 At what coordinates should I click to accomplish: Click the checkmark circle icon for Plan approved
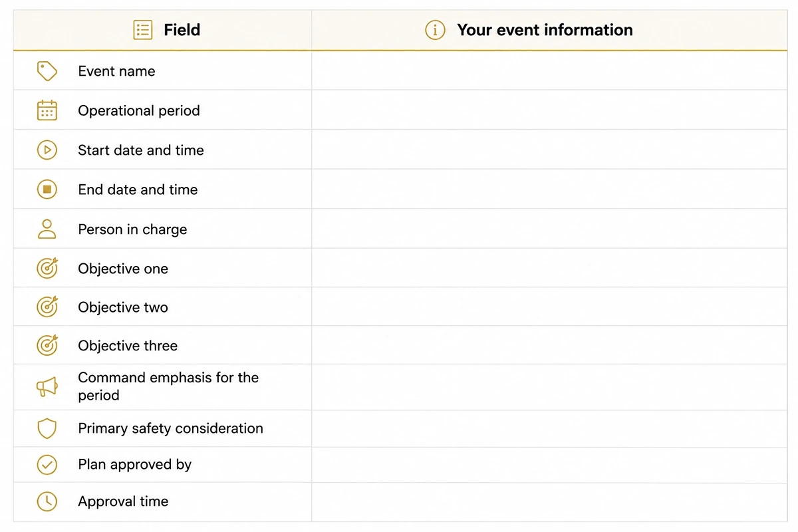[x=47, y=465]
